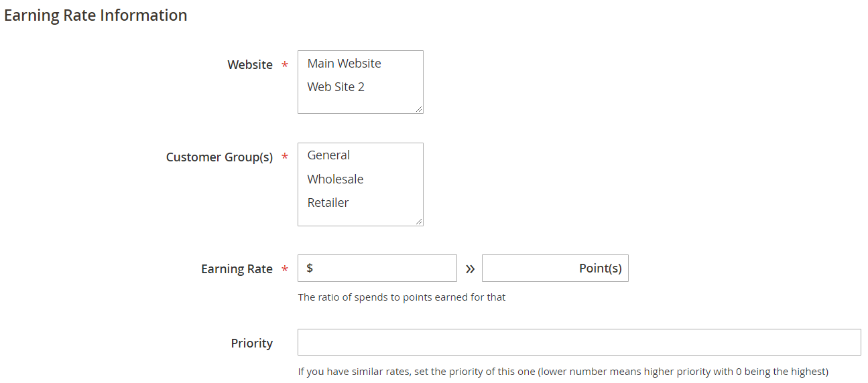Click Customer Group(s) list resize handle

tap(419, 222)
